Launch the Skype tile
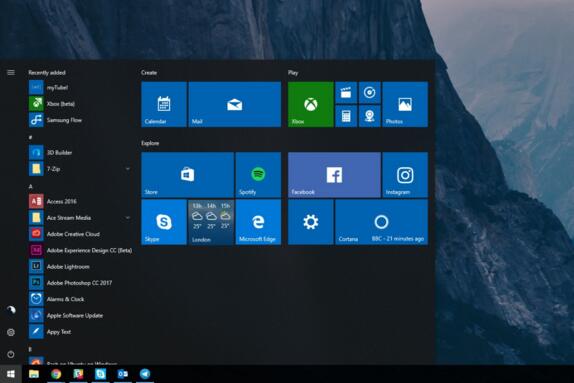The height and width of the screenshot is (383, 574). (x=164, y=222)
